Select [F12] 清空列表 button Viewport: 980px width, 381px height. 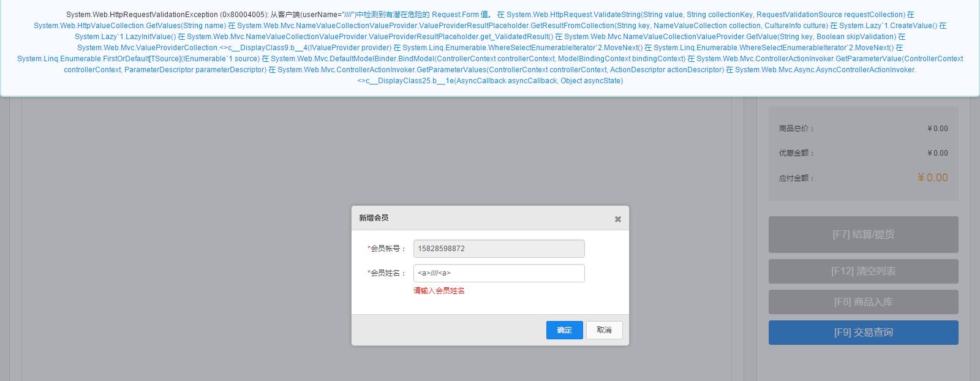tap(863, 271)
